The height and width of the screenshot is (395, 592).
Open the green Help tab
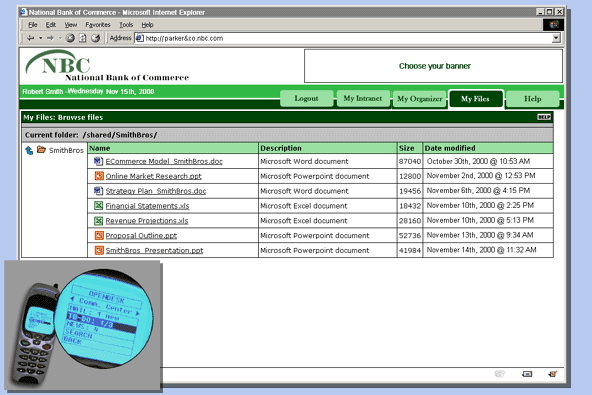coord(533,99)
